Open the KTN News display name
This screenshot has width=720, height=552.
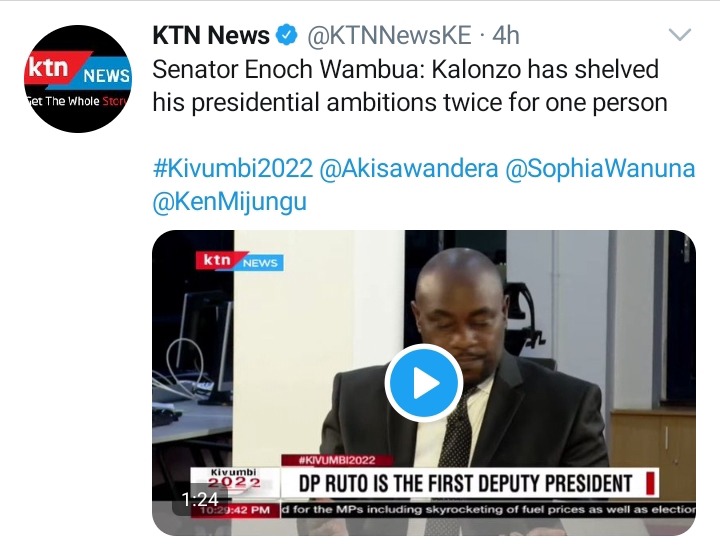click(x=211, y=35)
